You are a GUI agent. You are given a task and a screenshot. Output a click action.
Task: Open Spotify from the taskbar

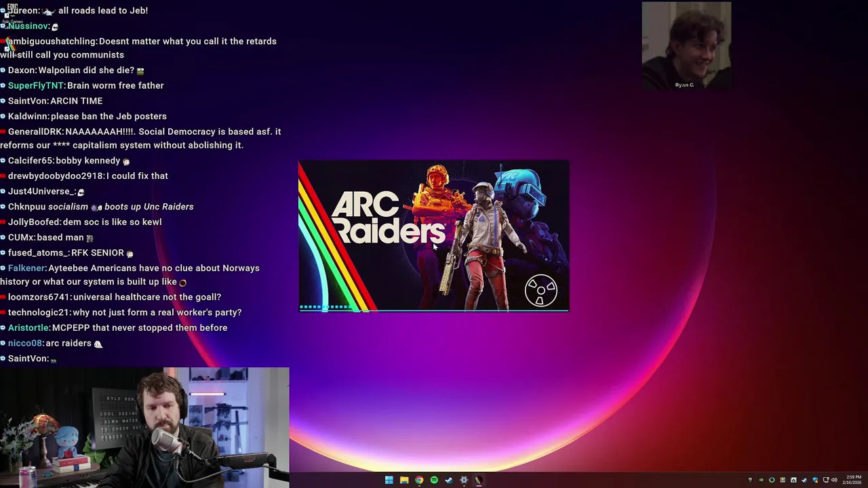click(434, 480)
